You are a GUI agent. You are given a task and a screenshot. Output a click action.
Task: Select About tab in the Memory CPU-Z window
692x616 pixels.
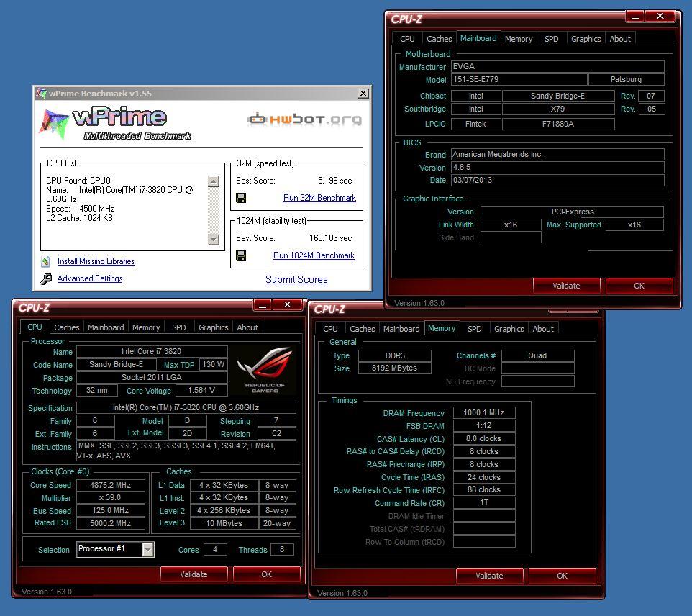tap(543, 329)
